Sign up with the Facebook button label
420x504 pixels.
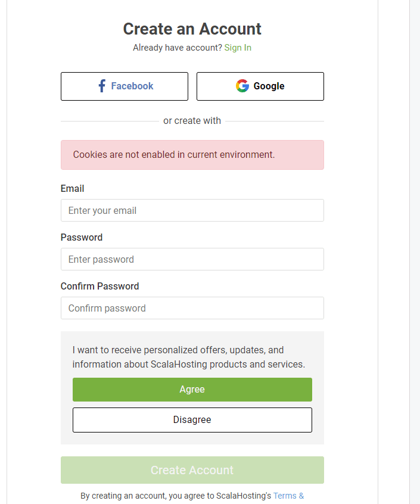(132, 86)
